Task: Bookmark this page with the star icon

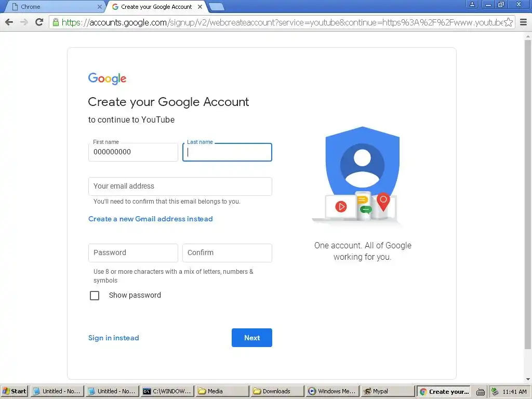Action: tap(508, 22)
